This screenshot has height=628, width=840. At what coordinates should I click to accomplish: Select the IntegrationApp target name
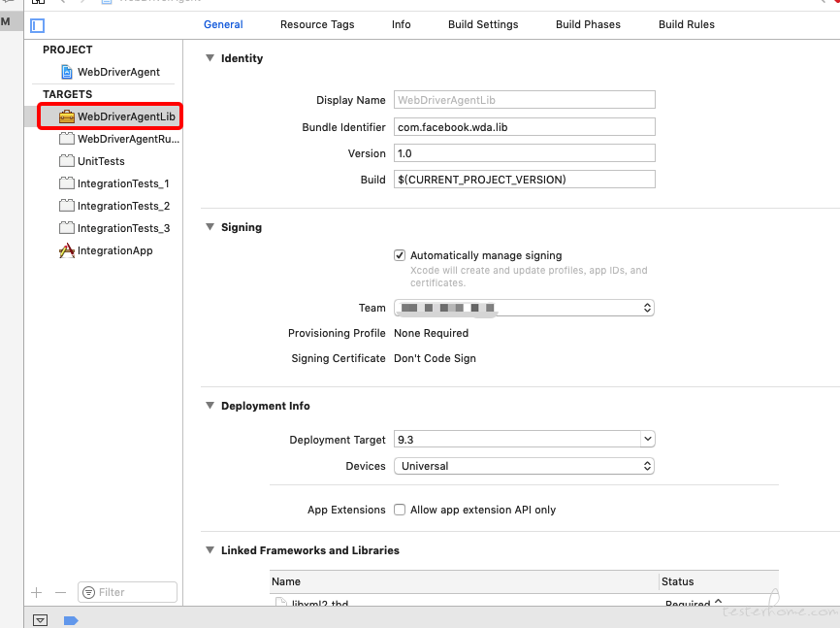pyautogui.click(x=115, y=250)
